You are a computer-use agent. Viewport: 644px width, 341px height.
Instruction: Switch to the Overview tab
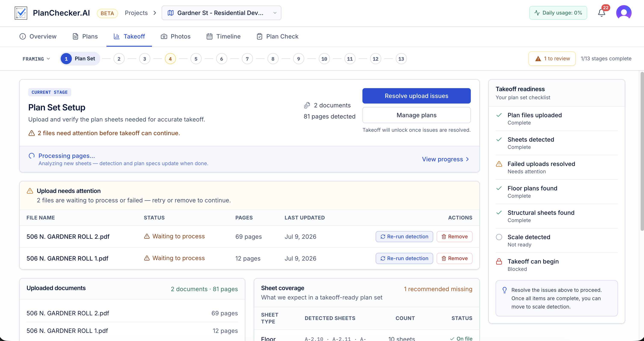pyautogui.click(x=38, y=37)
